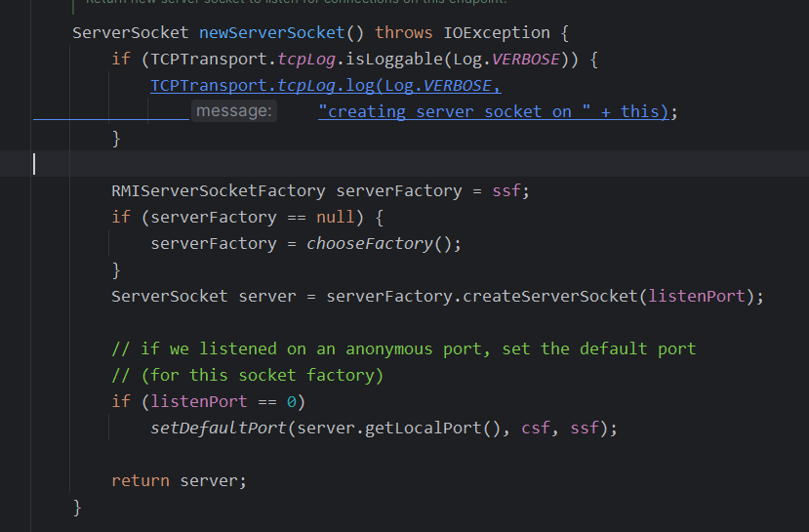Click the chooseFactory() call
Viewport: 809px width, 532px height.
point(380,244)
